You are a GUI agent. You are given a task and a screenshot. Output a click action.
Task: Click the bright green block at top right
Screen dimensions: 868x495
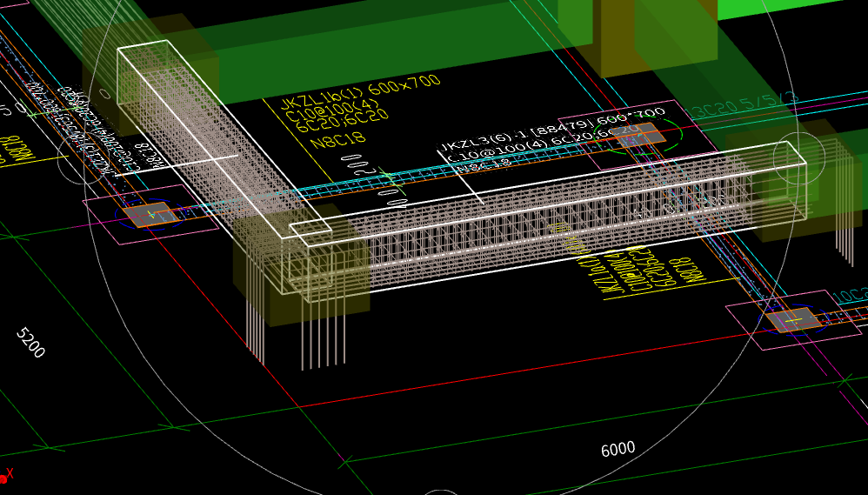point(783,9)
